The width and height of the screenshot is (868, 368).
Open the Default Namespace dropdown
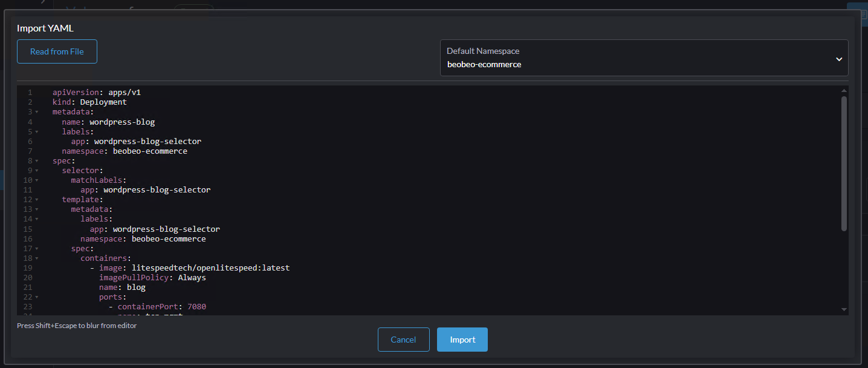pyautogui.click(x=643, y=58)
